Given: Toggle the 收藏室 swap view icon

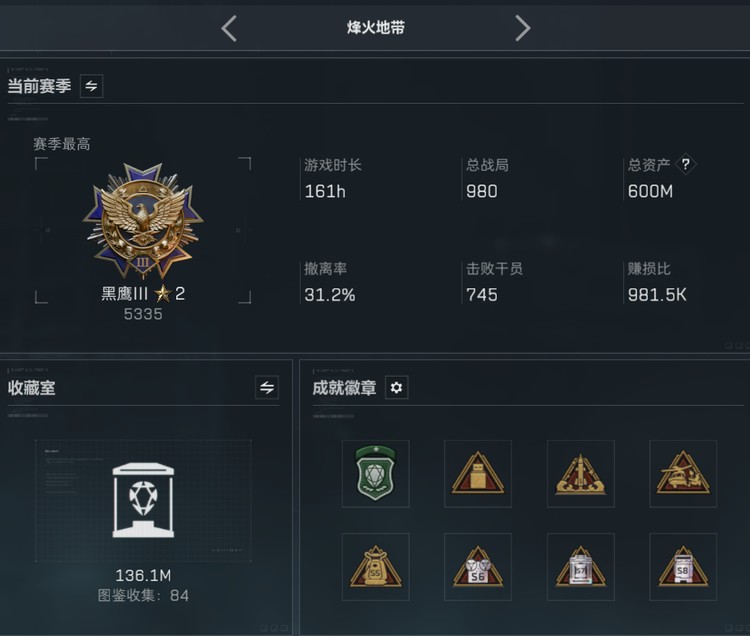Looking at the screenshot, I should point(267,387).
